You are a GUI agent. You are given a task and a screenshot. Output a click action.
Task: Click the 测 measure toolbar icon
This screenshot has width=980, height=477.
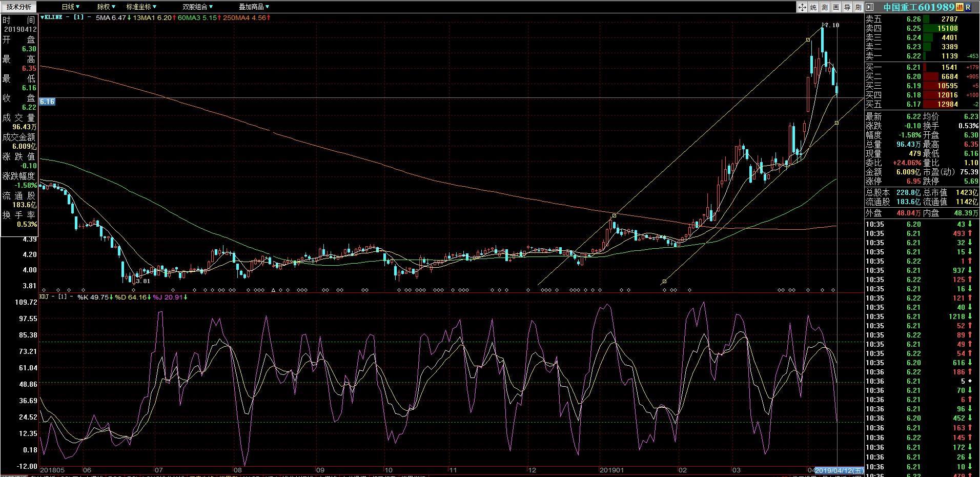click(x=825, y=7)
